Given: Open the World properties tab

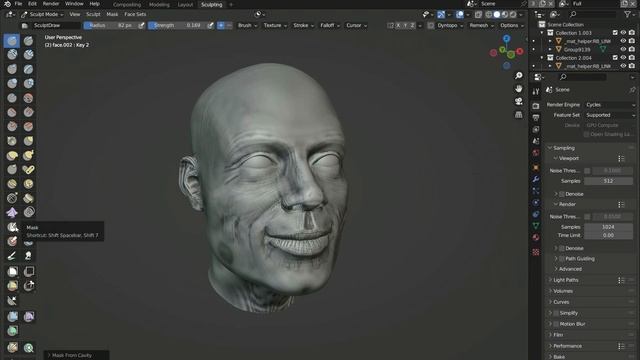Looking at the screenshot, I should tap(536, 153).
